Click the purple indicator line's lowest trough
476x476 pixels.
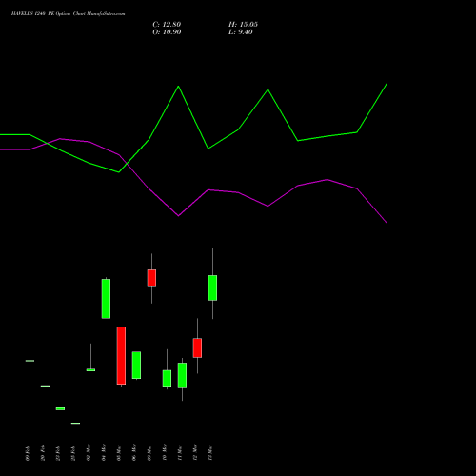387,223
